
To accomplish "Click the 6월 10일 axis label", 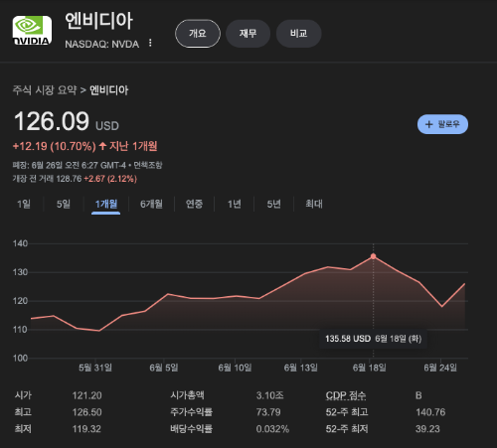I will (235, 368).
